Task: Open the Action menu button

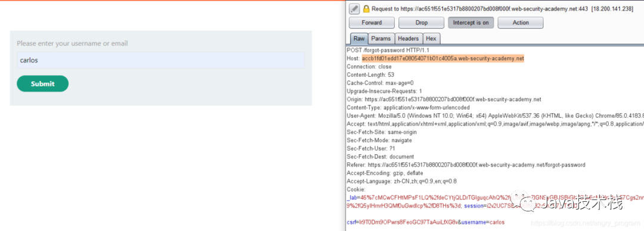Action: [521, 23]
